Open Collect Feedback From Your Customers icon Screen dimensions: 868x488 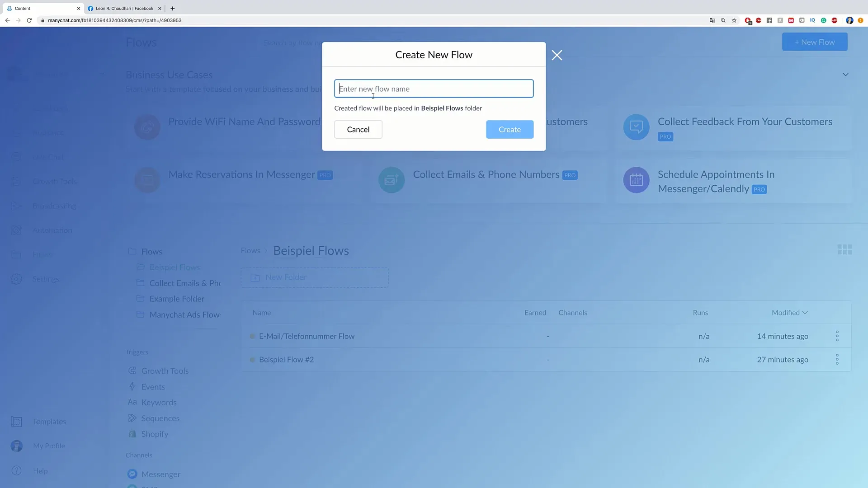pyautogui.click(x=636, y=127)
